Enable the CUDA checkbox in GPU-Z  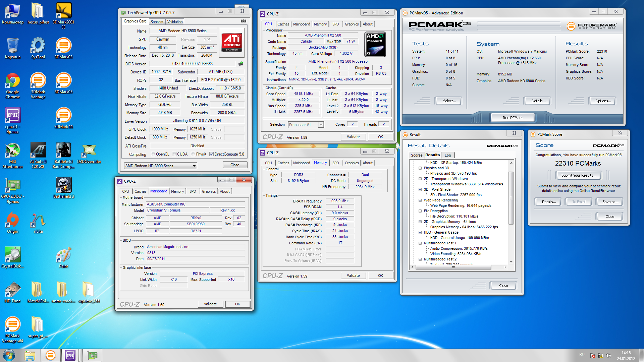174,154
